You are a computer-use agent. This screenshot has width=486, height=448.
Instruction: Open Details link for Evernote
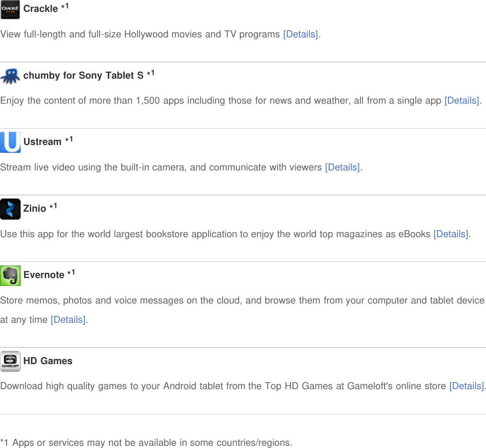[x=68, y=320]
